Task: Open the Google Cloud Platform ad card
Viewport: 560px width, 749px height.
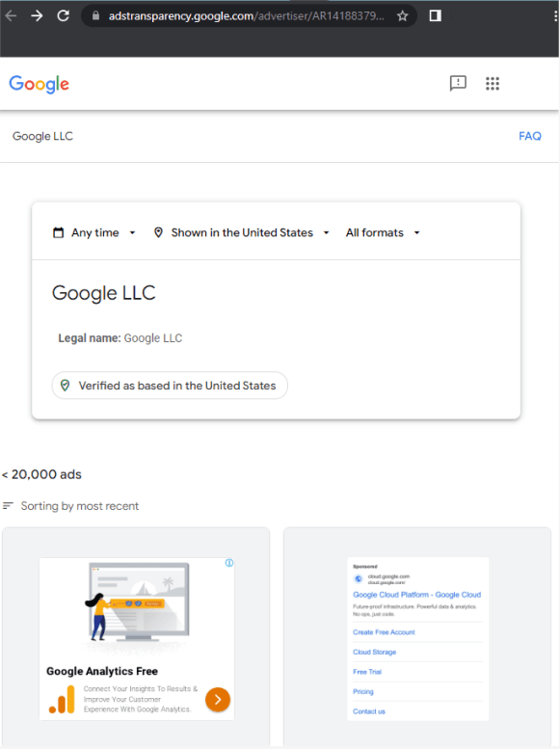Action: [417, 637]
